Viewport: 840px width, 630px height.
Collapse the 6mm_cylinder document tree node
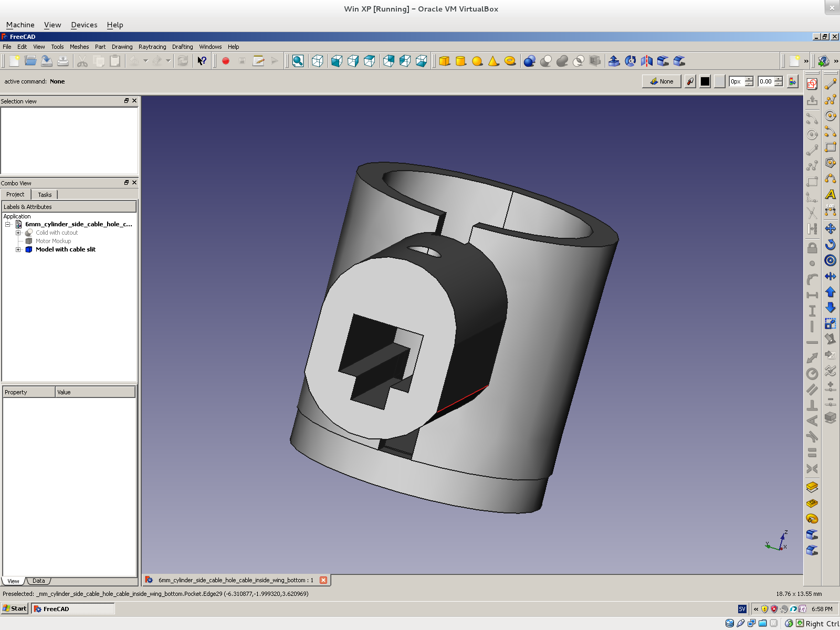8,224
